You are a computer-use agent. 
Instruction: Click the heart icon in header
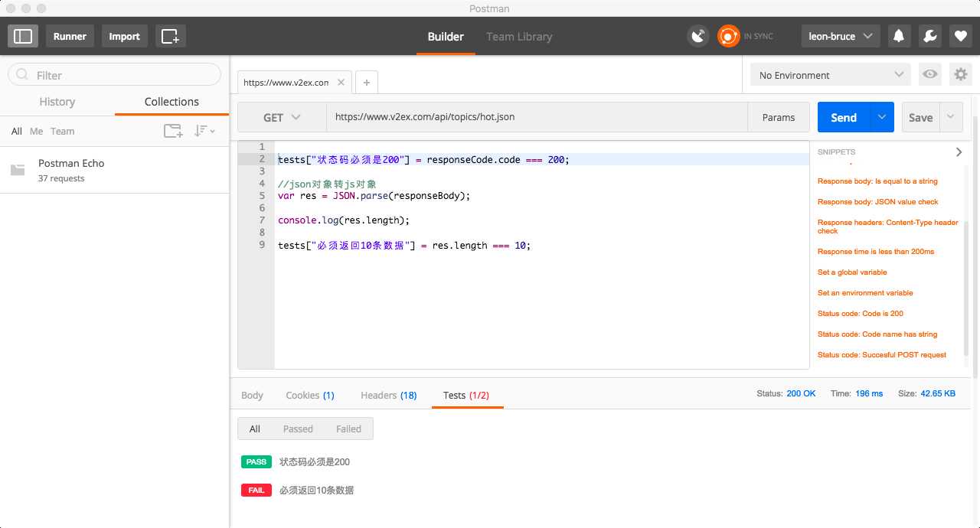click(961, 36)
